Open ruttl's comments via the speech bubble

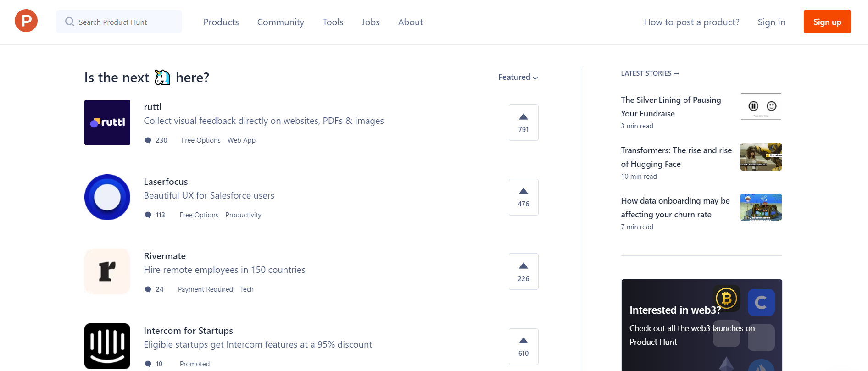click(148, 140)
